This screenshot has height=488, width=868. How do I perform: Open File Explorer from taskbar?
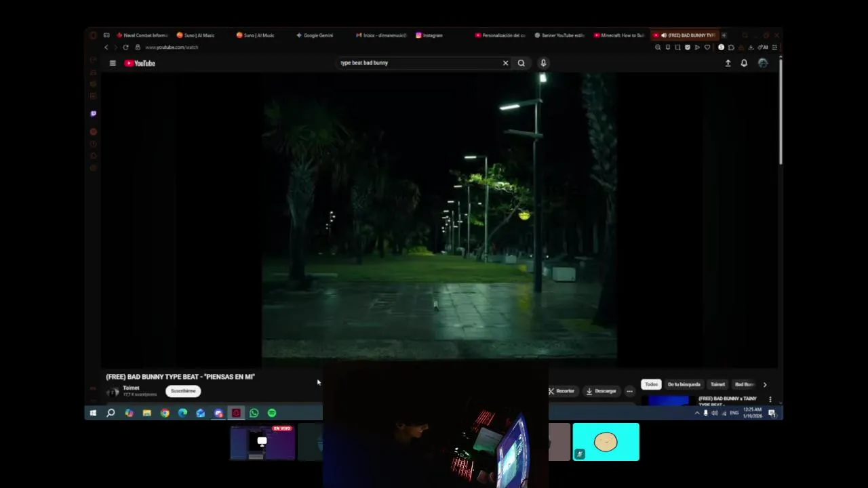(146, 413)
